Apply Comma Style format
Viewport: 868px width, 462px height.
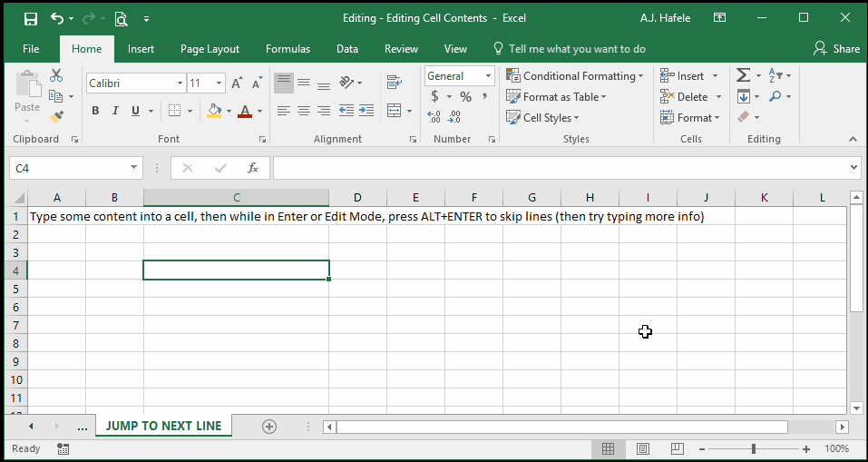click(x=484, y=97)
